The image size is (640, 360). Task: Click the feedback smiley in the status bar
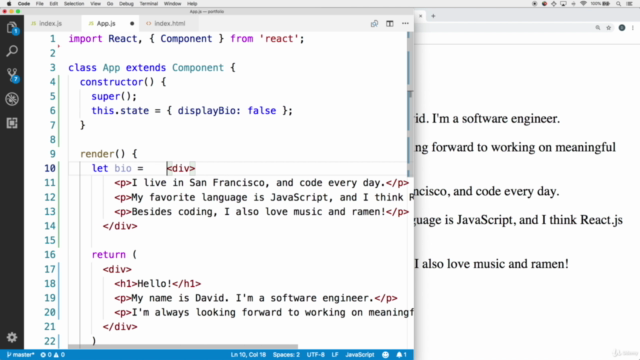click(x=385, y=355)
